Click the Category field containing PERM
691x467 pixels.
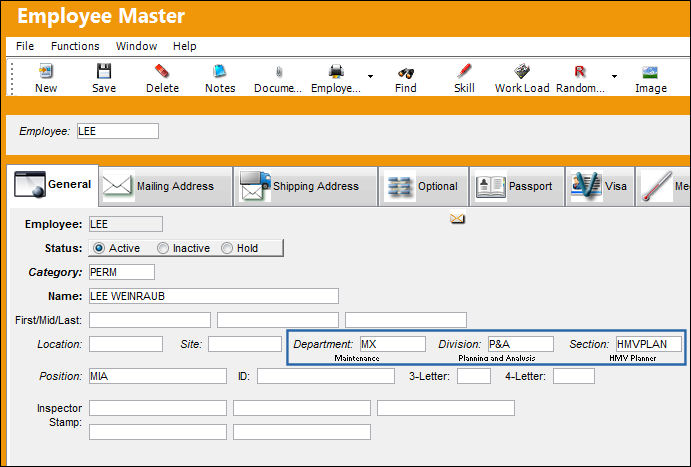122,272
